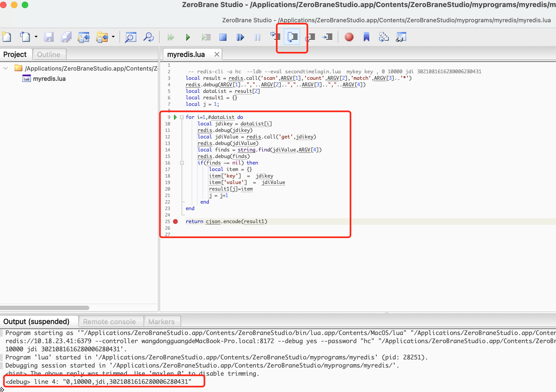Detach the debugger process icon

(x=240, y=37)
